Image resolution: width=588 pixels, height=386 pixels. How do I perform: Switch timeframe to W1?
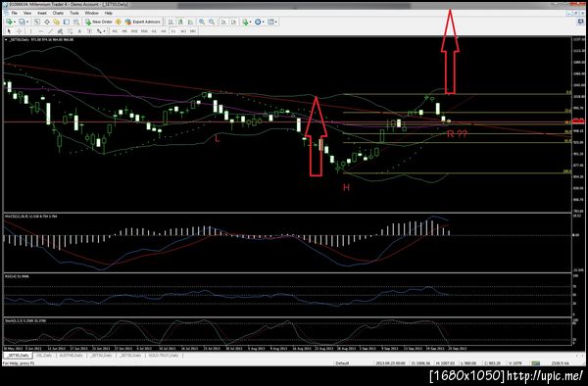[x=183, y=31]
